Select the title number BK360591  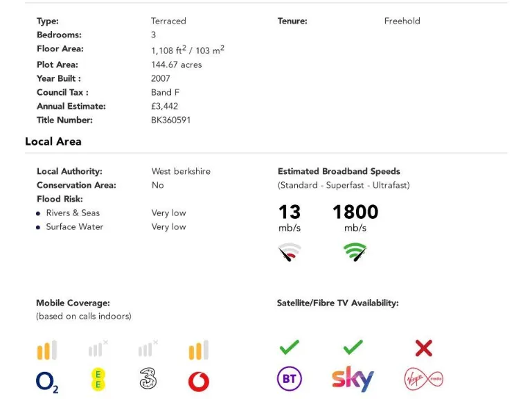point(170,120)
